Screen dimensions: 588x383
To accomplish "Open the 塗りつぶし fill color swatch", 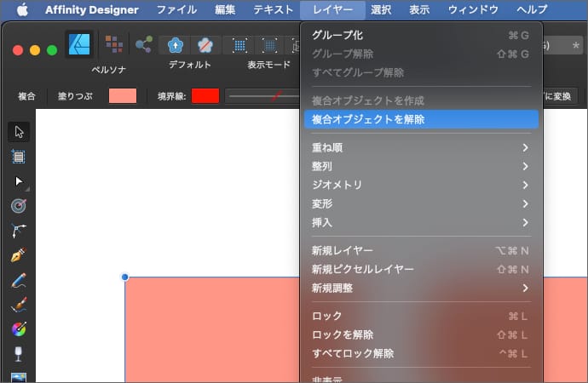I will pos(123,96).
